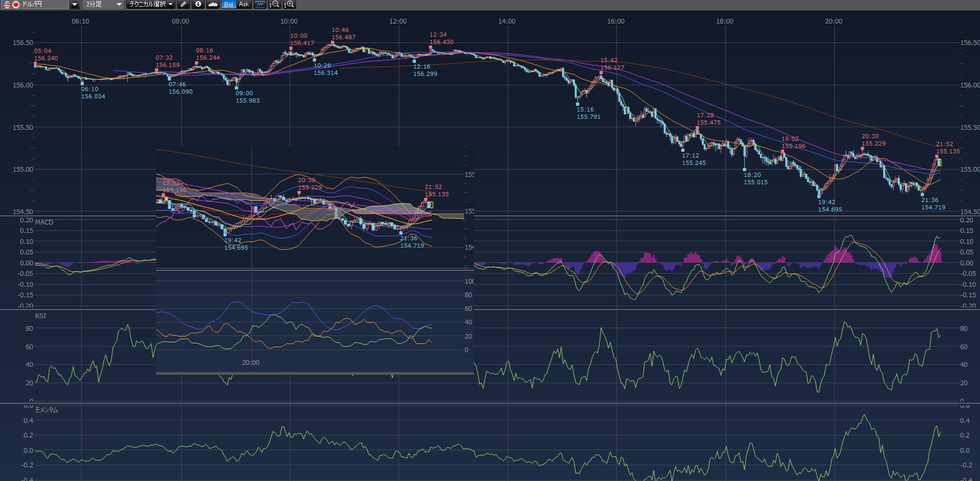Click the RSI panel label
Viewport: 980px width, 481px height.
(x=40, y=316)
